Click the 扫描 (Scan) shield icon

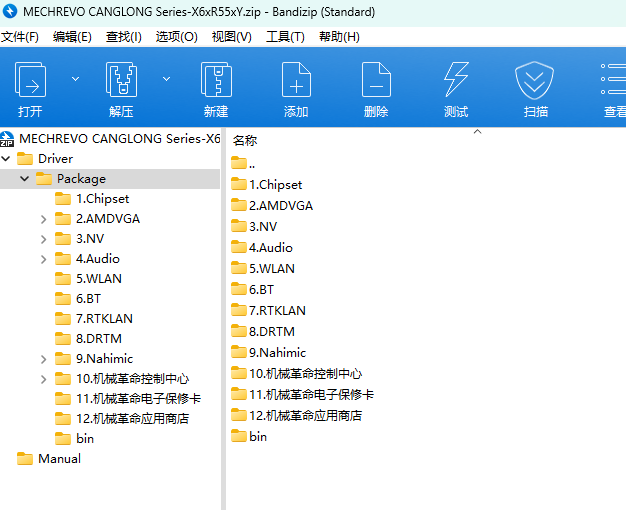click(x=534, y=80)
